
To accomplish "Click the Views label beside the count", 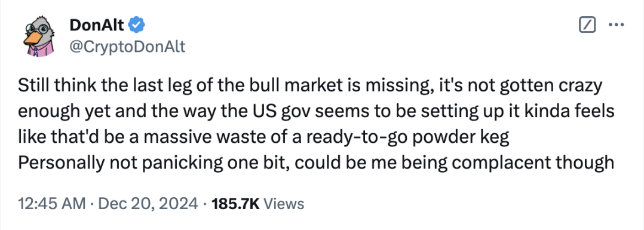I will [284, 203].
